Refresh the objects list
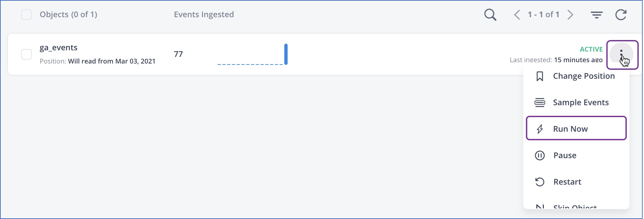The width and height of the screenshot is (644, 219). [621, 15]
